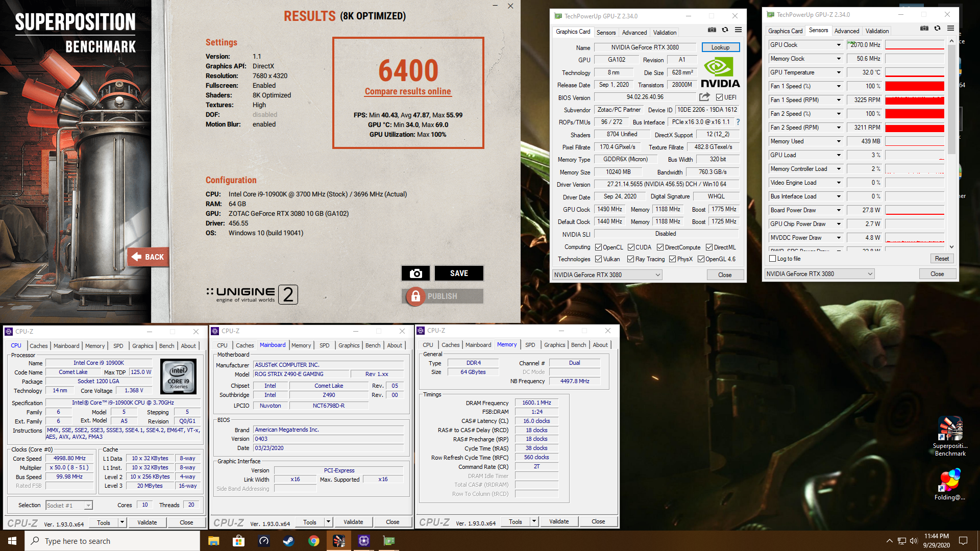Open Graphics tab in first CPU-Z window
980x551 pixels.
[142, 346]
